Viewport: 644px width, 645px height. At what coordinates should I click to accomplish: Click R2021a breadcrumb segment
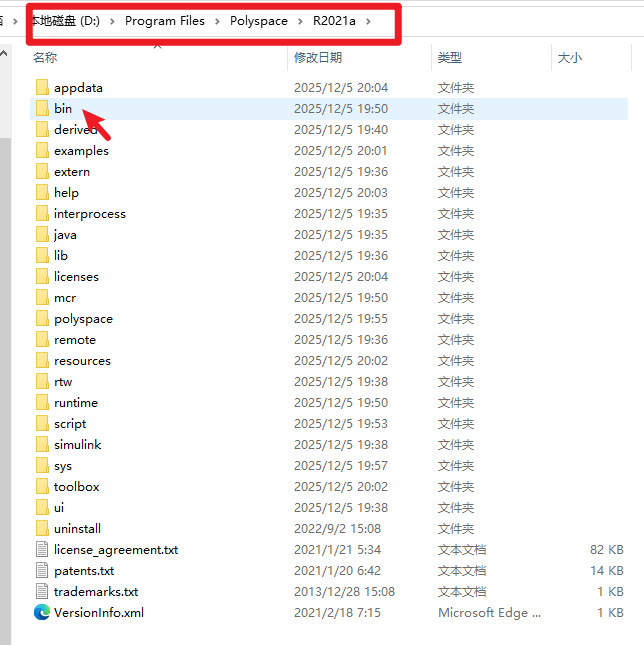[334, 21]
